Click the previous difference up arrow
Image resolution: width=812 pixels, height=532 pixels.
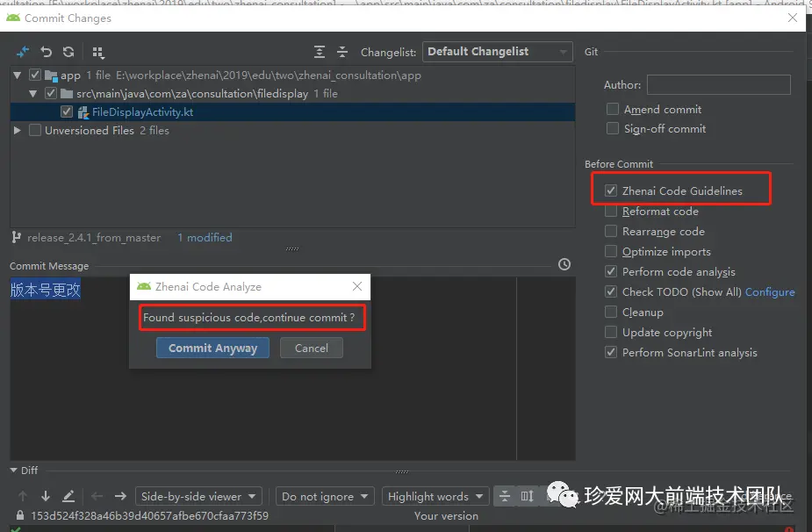(23, 496)
